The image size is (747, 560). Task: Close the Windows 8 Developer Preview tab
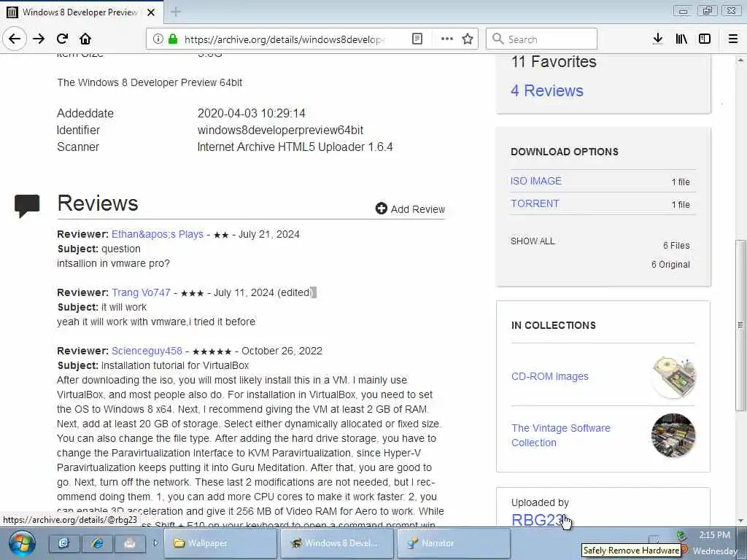[151, 12]
